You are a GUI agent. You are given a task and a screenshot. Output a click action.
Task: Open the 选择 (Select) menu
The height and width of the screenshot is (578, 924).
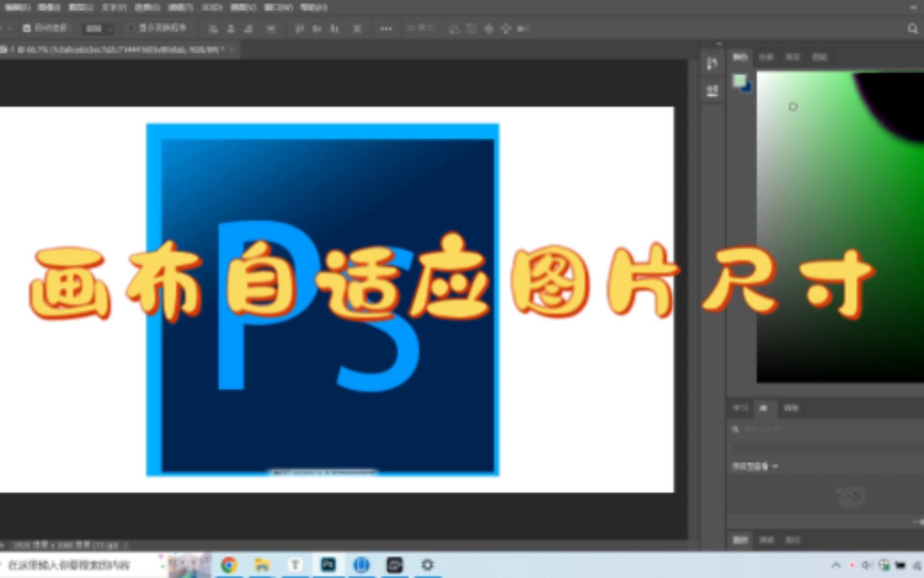click(x=147, y=7)
